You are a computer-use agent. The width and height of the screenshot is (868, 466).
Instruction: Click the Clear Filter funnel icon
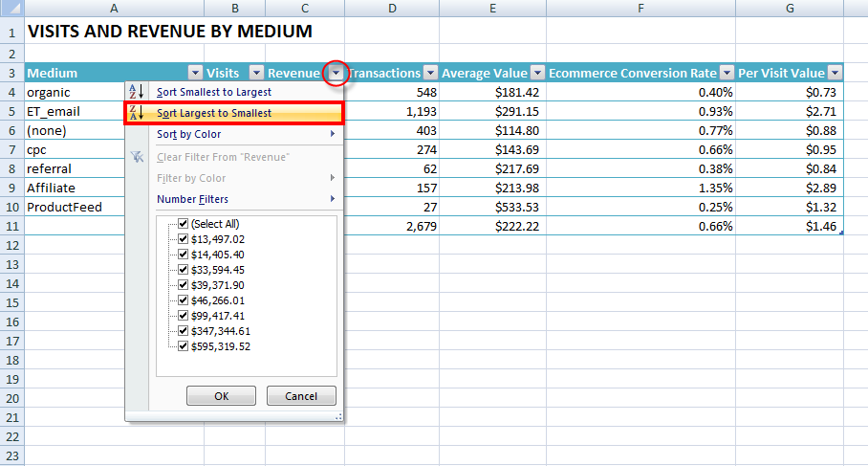click(x=137, y=157)
